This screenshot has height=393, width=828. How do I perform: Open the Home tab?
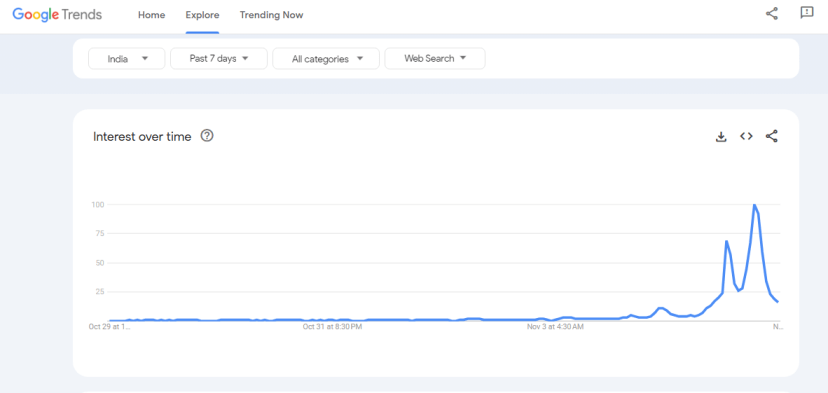point(152,15)
